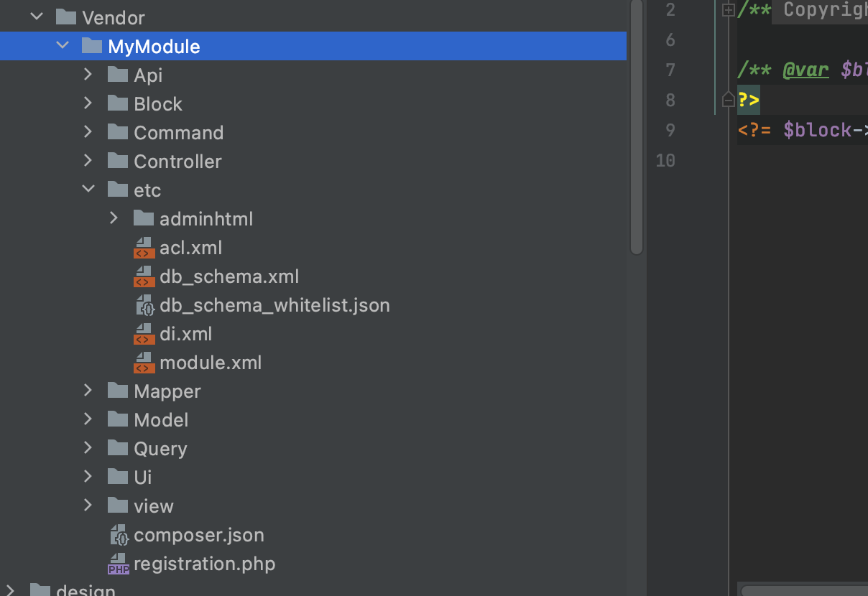Click the composer.json file icon
868x596 pixels.
click(119, 535)
